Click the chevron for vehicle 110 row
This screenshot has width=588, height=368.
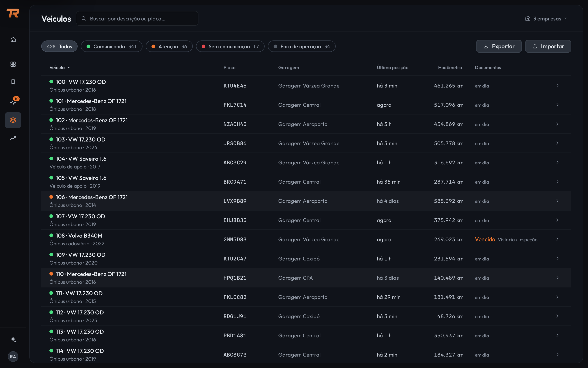[x=557, y=278]
